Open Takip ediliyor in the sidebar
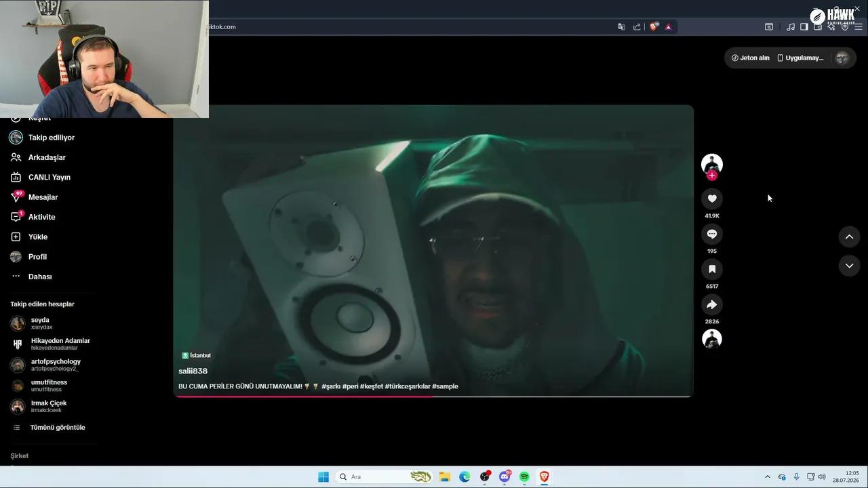Image resolution: width=868 pixels, height=488 pixels. (x=51, y=138)
